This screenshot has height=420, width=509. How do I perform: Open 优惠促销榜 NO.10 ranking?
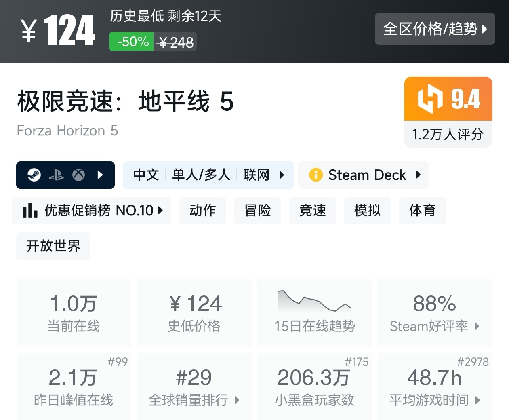point(92,211)
